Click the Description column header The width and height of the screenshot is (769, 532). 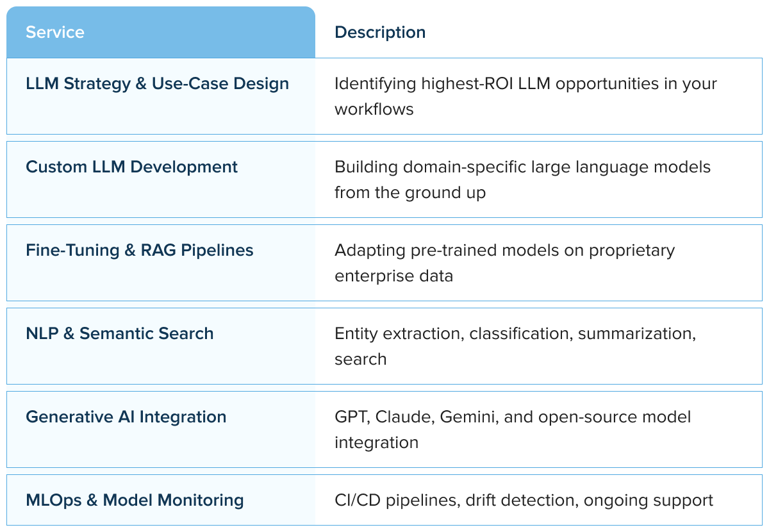tap(380, 33)
